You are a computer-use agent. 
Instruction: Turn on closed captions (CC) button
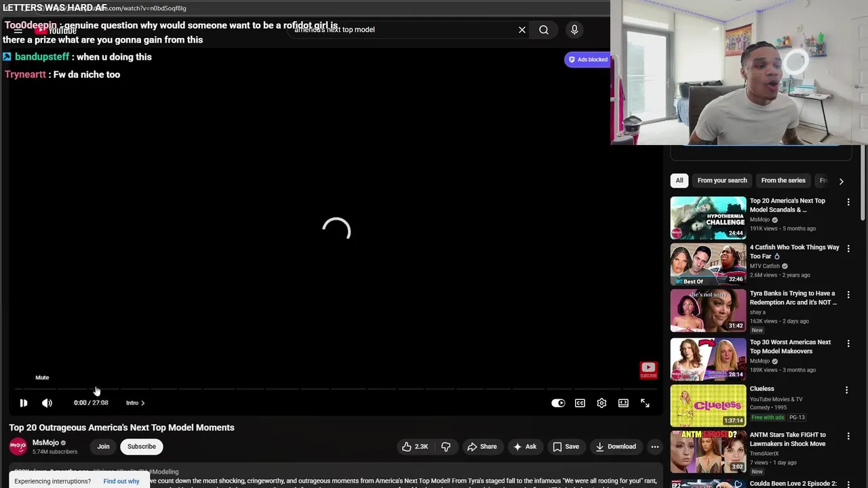click(580, 403)
